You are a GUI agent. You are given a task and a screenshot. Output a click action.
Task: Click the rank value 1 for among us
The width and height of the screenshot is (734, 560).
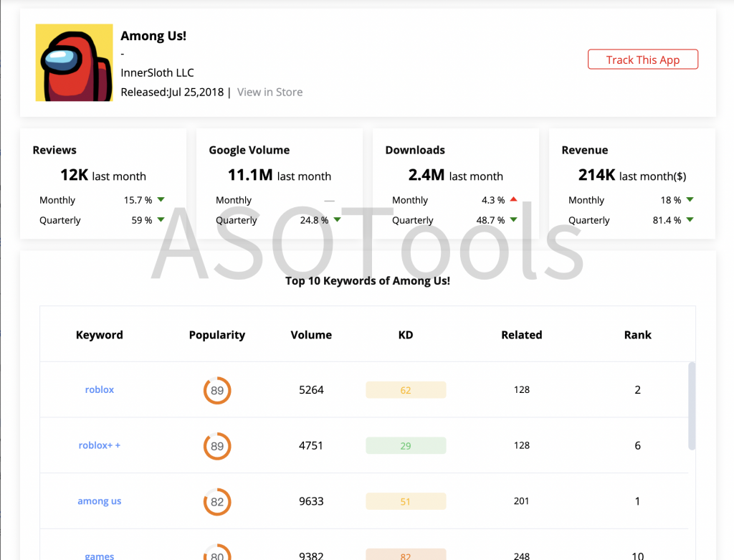pyautogui.click(x=637, y=501)
